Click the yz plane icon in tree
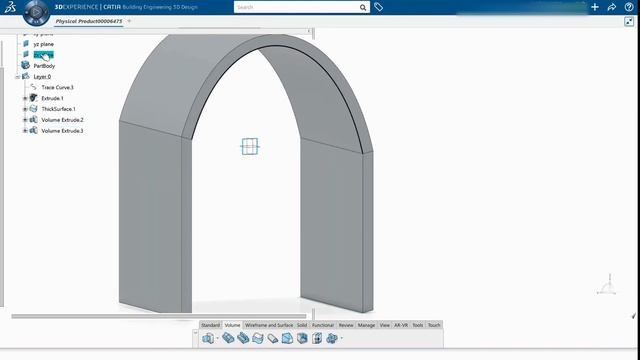Viewport: 640px width, 360px height. (x=26, y=43)
